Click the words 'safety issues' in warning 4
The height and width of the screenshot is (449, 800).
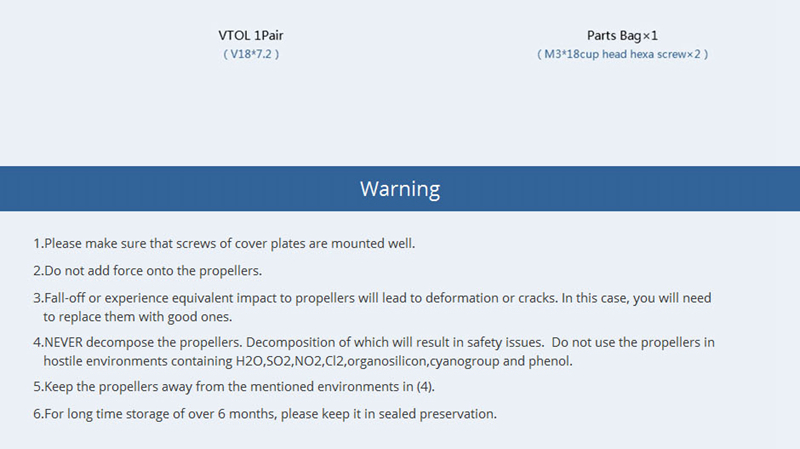pyautogui.click(x=498, y=342)
